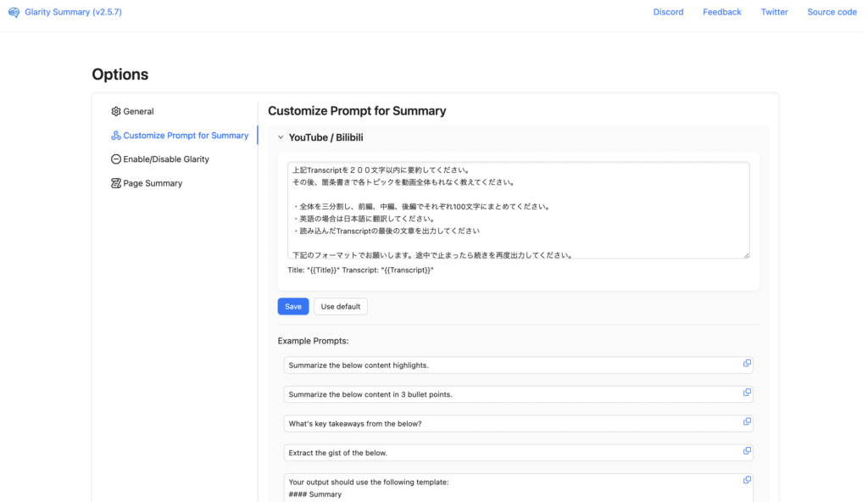Open the Feedback link
The image size is (868, 502).
tap(721, 12)
